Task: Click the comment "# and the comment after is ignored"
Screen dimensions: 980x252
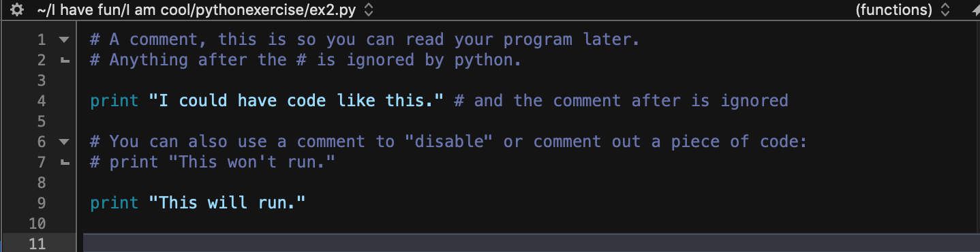Action: click(x=621, y=101)
